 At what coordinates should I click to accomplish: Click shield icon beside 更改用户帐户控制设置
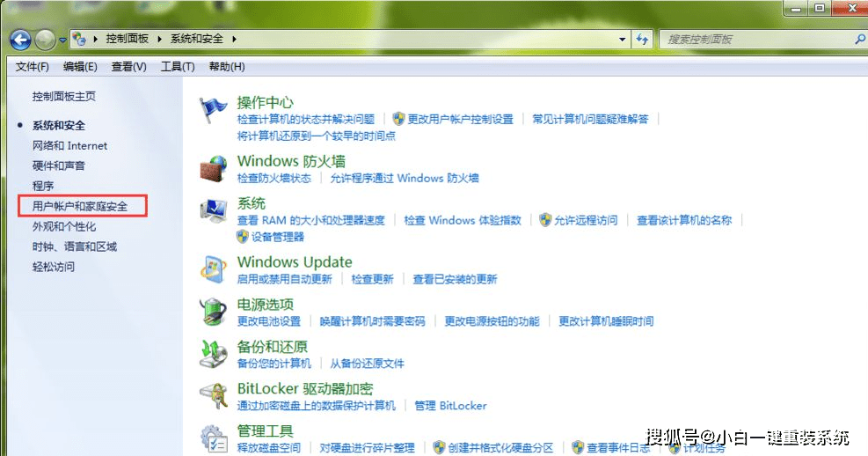coord(398,119)
